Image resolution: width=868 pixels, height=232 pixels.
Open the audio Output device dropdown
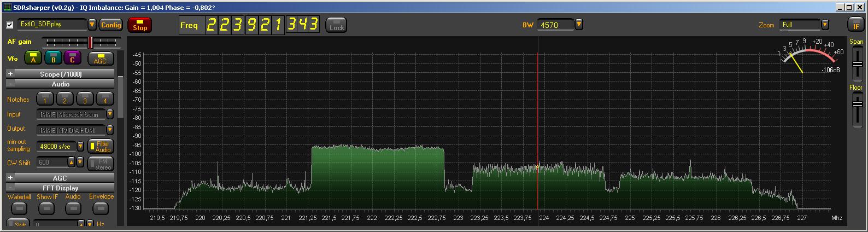(110, 130)
